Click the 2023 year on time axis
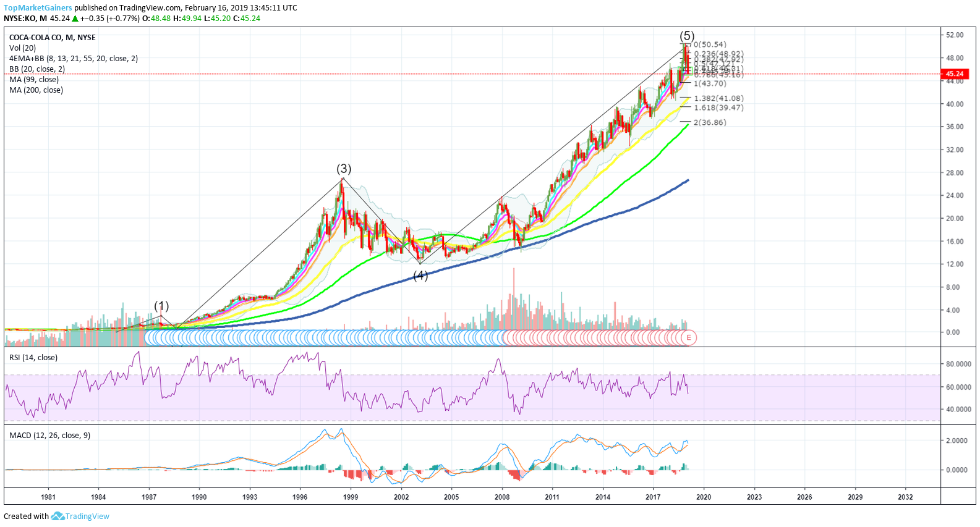The image size is (980, 527). [754, 497]
